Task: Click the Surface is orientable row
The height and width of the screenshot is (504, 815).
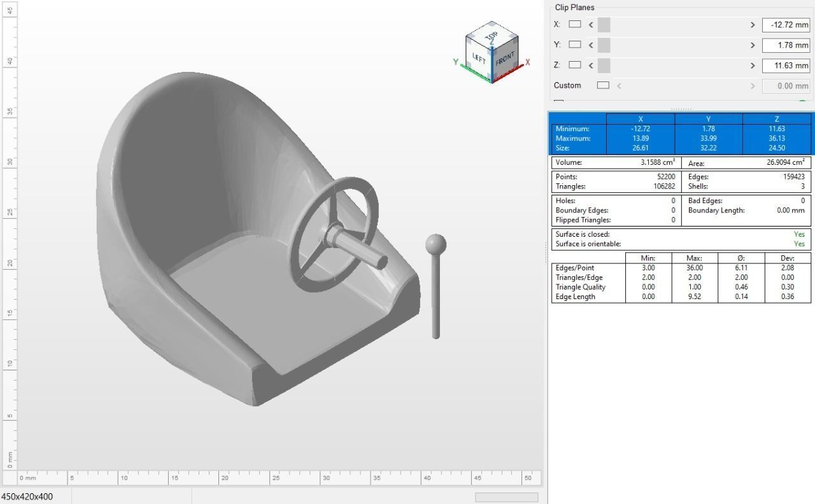Action: click(x=681, y=244)
